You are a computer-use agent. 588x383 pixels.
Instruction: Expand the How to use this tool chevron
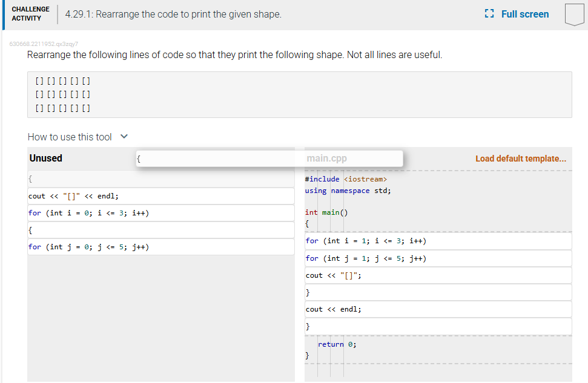[124, 137]
